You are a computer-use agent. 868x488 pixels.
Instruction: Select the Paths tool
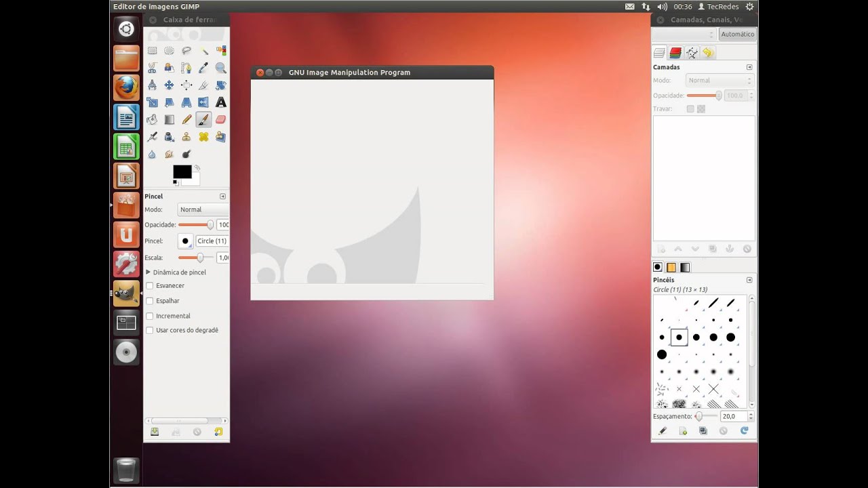[186, 68]
